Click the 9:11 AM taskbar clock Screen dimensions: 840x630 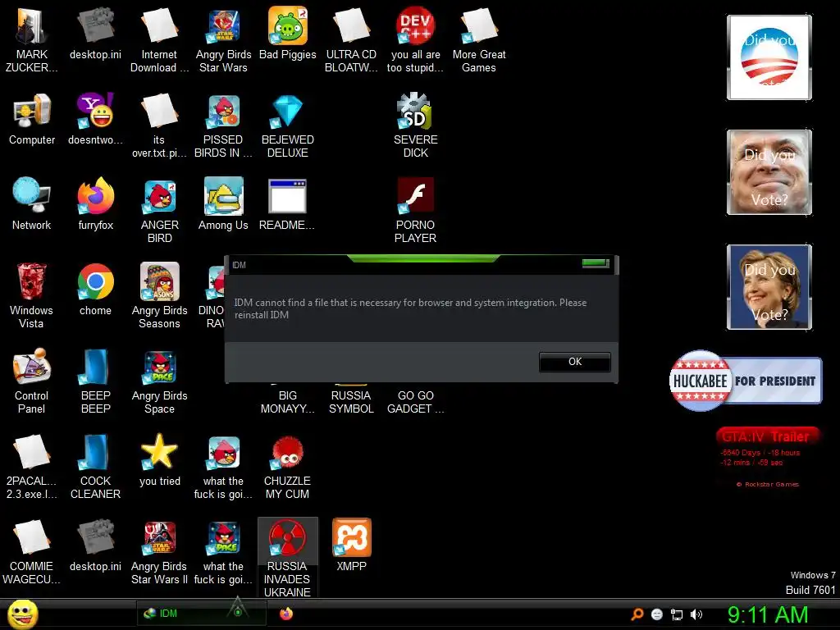pyautogui.click(x=768, y=614)
